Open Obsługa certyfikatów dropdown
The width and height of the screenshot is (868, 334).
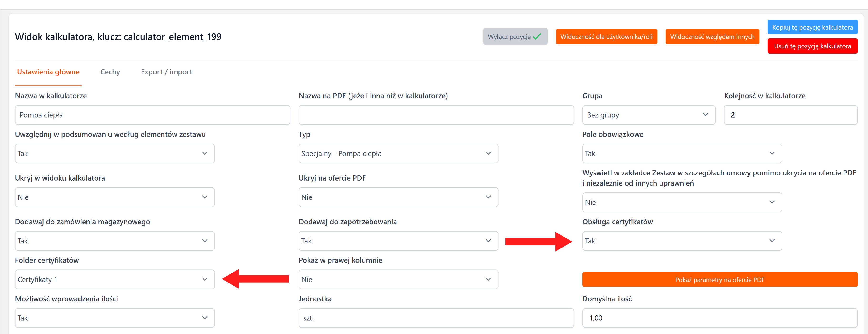click(682, 241)
